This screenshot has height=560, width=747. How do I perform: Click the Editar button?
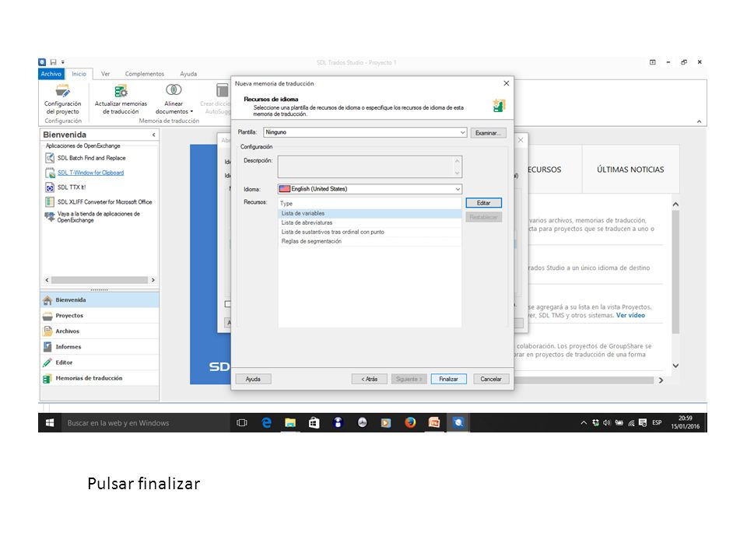coord(483,203)
